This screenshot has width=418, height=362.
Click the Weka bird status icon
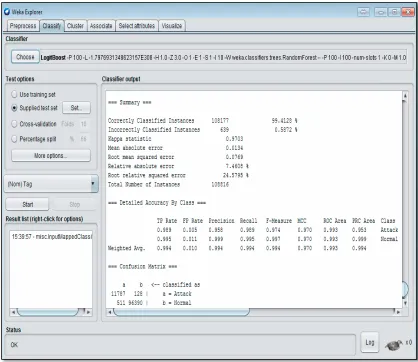[394, 345]
